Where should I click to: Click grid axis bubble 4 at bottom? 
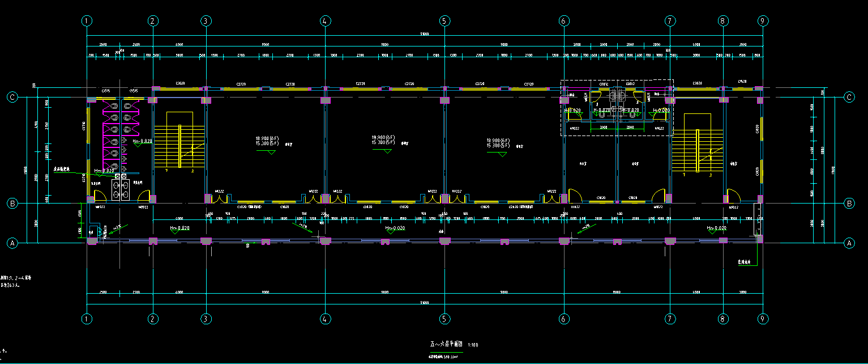[x=325, y=319]
